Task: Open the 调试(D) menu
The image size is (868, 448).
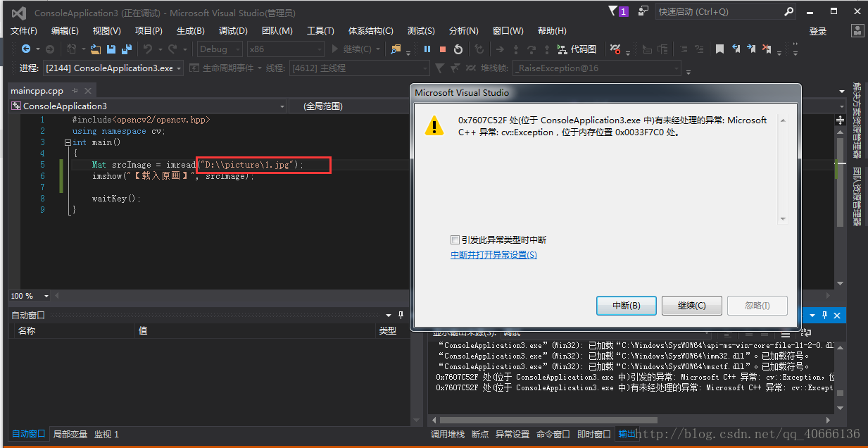Action: pyautogui.click(x=233, y=31)
